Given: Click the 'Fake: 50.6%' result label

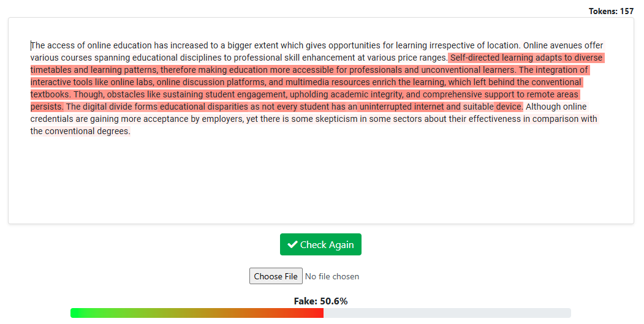Looking at the screenshot, I should (320, 301).
